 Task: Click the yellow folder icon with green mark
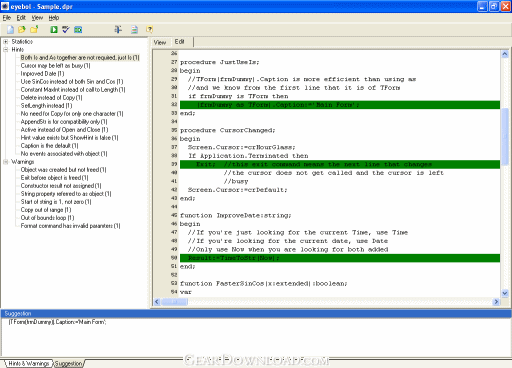[34, 30]
